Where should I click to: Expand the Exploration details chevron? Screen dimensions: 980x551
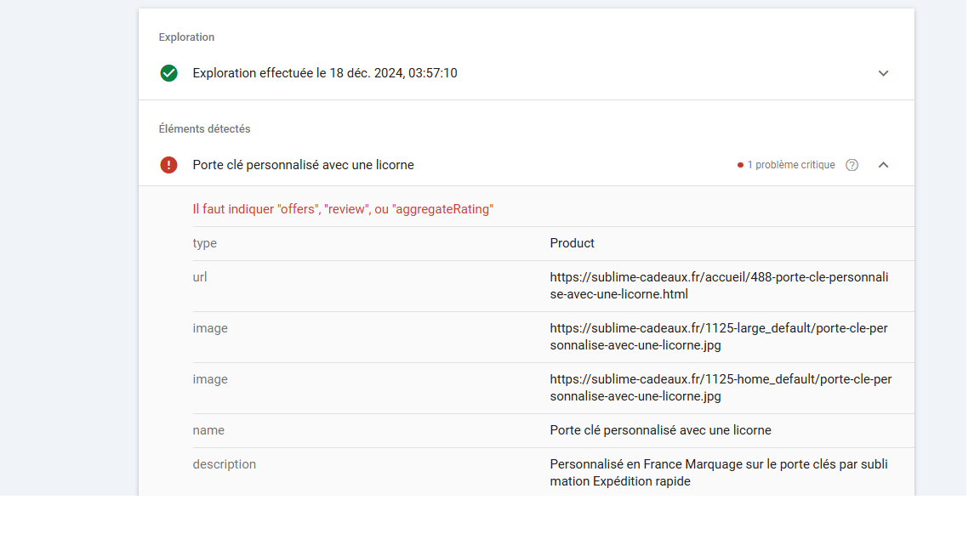pyautogui.click(x=883, y=73)
